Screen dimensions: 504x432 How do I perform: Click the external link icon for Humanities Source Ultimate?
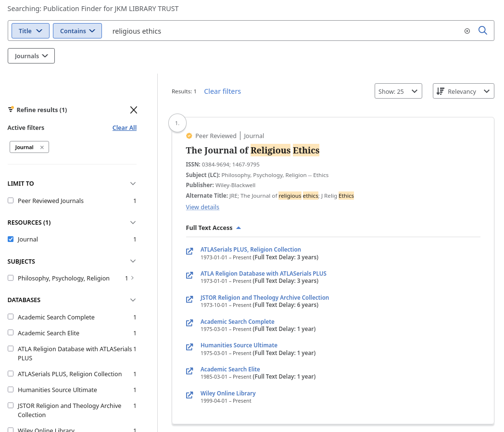[189, 347]
